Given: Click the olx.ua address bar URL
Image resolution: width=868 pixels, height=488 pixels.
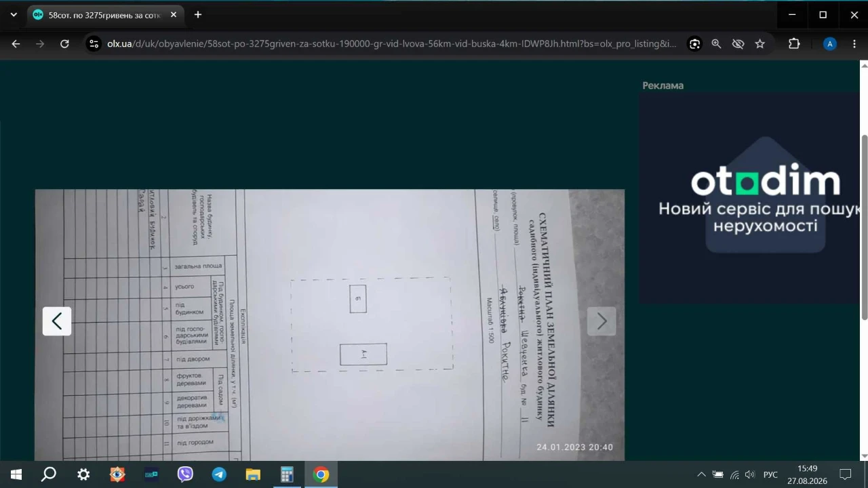Looking at the screenshot, I should click(391, 44).
